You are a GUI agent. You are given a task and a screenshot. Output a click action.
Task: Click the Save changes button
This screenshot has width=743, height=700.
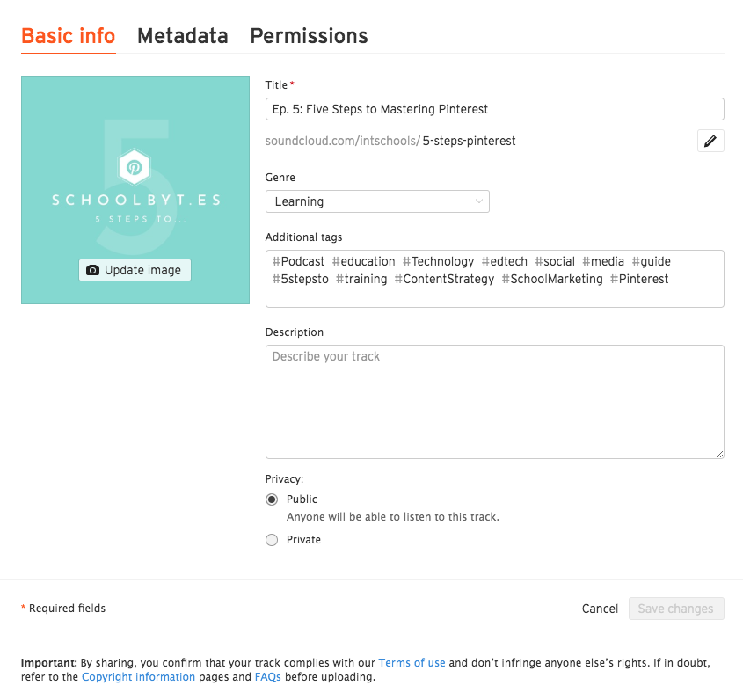click(676, 609)
